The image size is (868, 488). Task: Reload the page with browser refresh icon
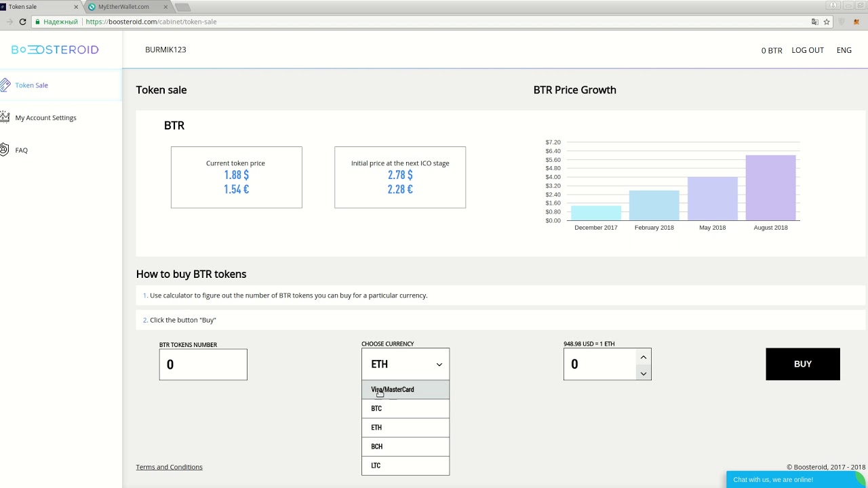coord(22,22)
